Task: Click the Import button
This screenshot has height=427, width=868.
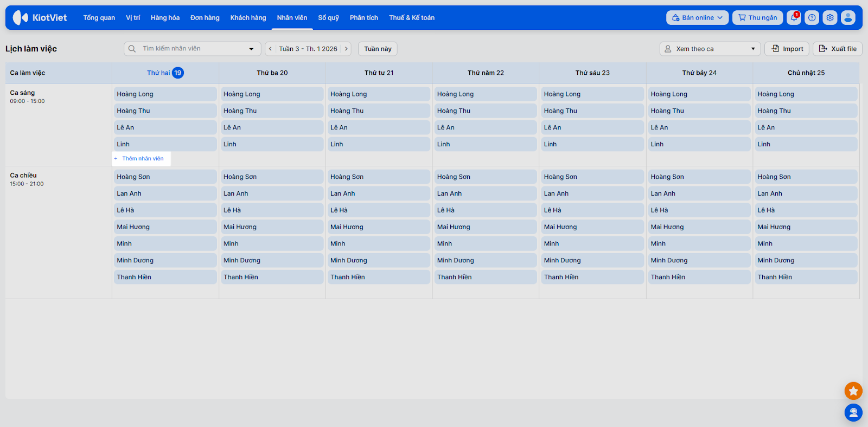Action: [x=787, y=49]
